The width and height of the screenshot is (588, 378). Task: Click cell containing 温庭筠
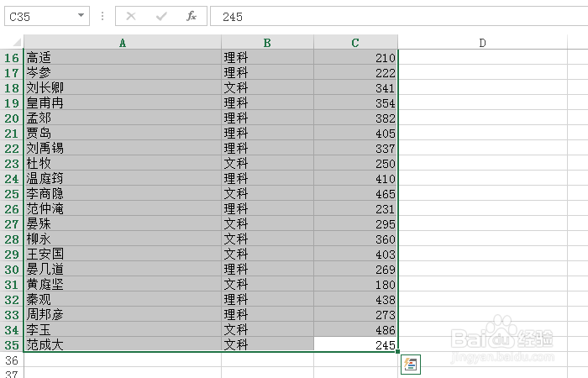[x=123, y=178]
